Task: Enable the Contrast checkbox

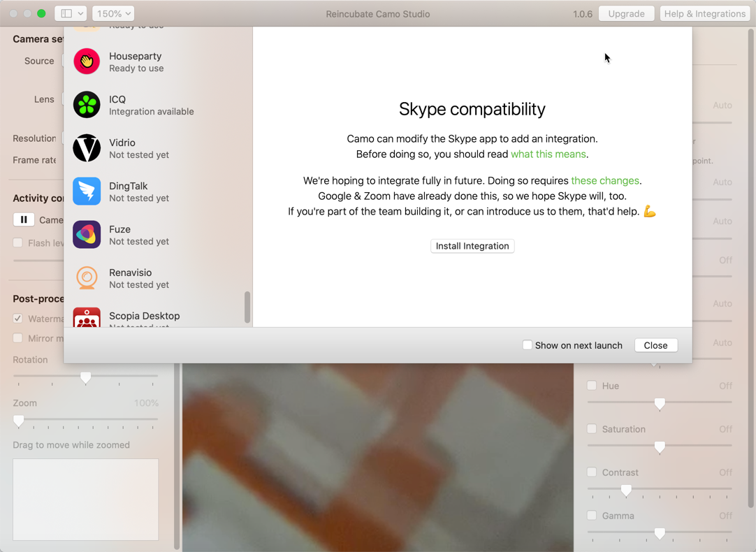Action: 592,472
